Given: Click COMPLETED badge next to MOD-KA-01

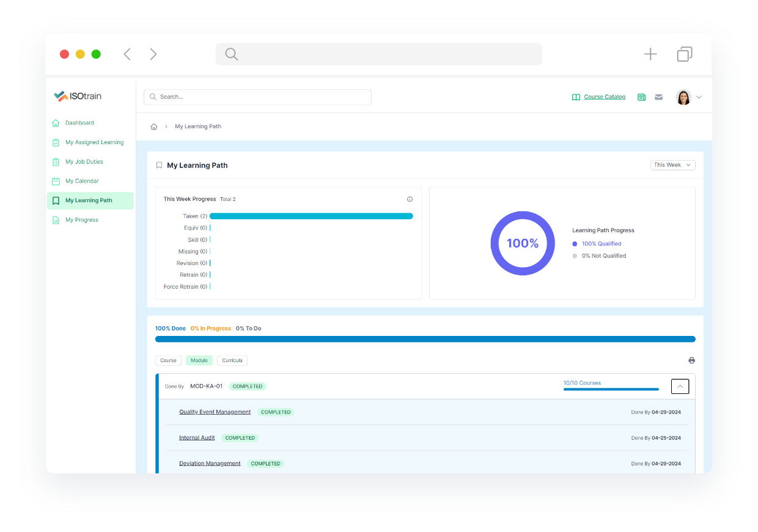Looking at the screenshot, I should [248, 387].
